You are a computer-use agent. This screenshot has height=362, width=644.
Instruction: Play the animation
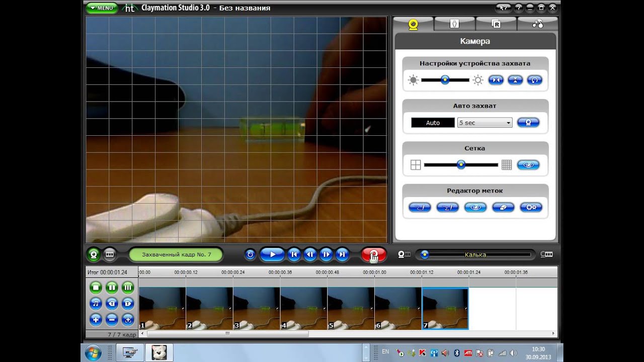click(x=273, y=254)
